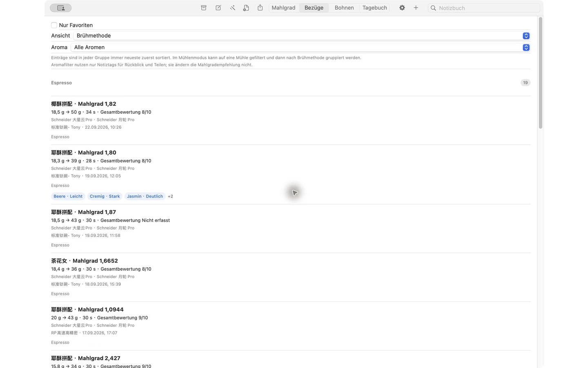
Task: Click the vertical scrollbar thumb
Action: click(x=541, y=73)
